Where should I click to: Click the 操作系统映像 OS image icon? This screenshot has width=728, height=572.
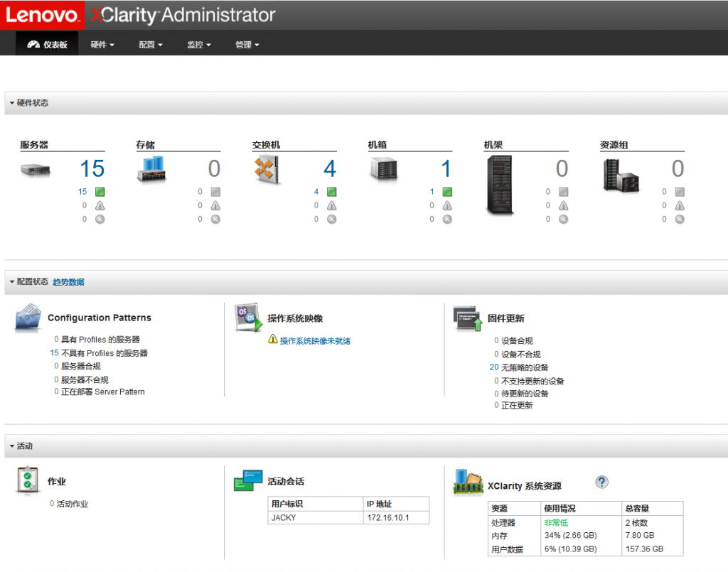click(x=248, y=318)
